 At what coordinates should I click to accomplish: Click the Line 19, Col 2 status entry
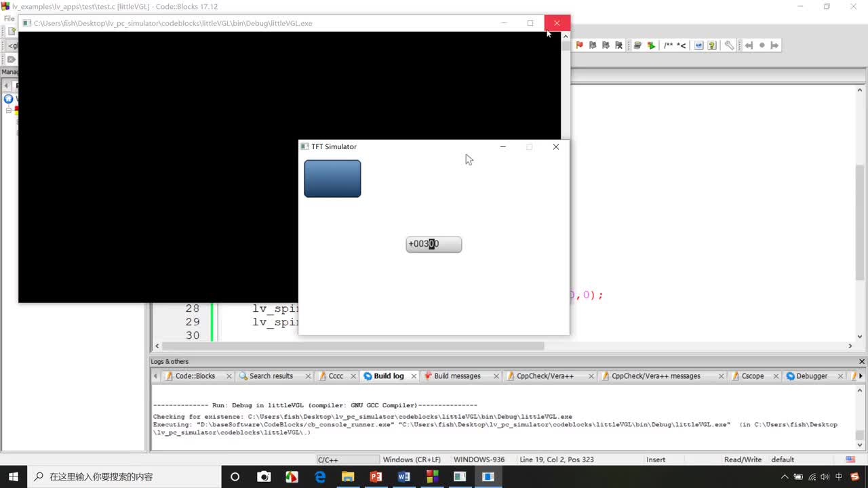pyautogui.click(x=557, y=460)
